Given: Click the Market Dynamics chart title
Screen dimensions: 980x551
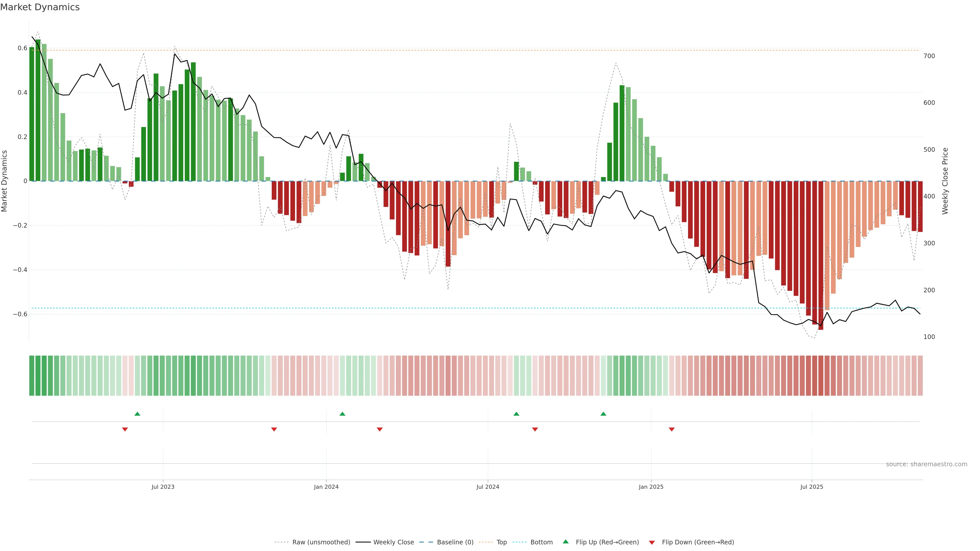Looking at the screenshot, I should (x=40, y=7).
